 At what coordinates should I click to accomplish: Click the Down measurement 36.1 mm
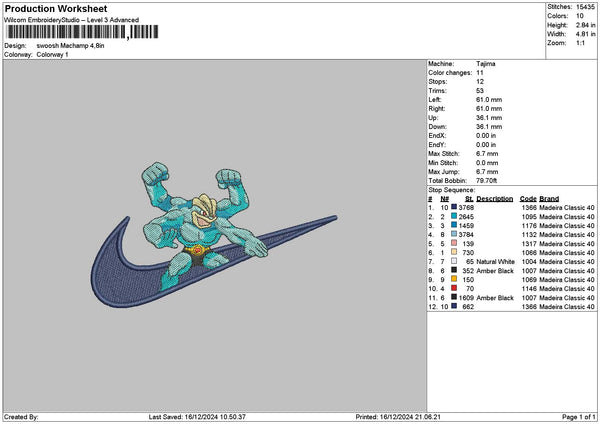pyautogui.click(x=489, y=127)
